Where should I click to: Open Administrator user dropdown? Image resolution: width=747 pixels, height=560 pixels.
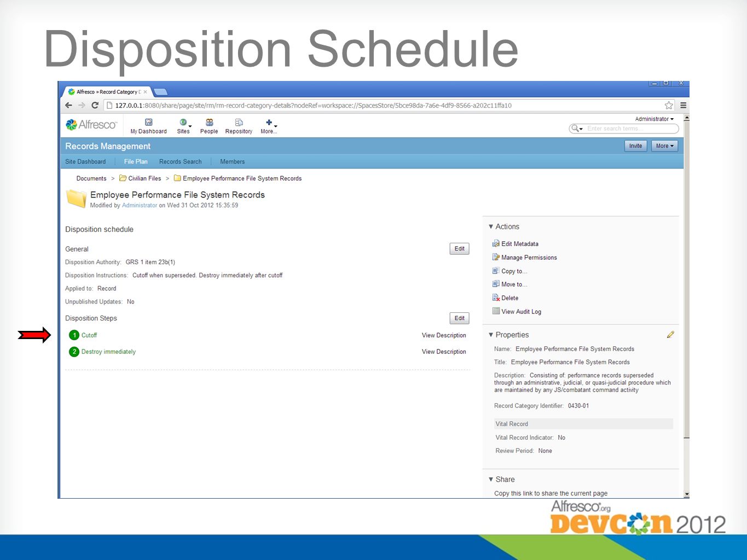654,119
